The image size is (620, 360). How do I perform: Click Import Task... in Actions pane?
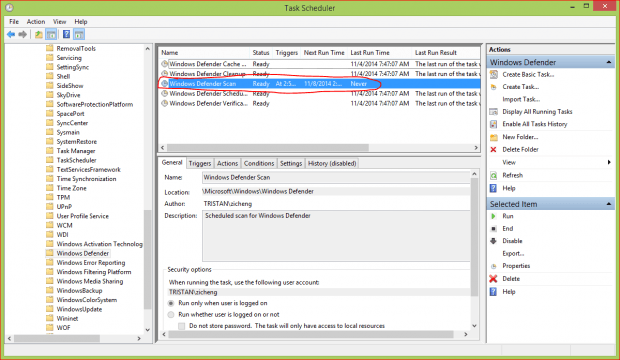pyautogui.click(x=521, y=99)
